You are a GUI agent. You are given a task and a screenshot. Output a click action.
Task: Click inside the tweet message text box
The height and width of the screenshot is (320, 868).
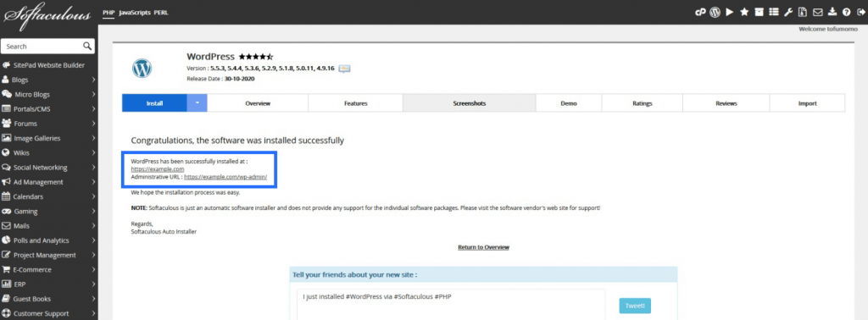tap(451, 305)
